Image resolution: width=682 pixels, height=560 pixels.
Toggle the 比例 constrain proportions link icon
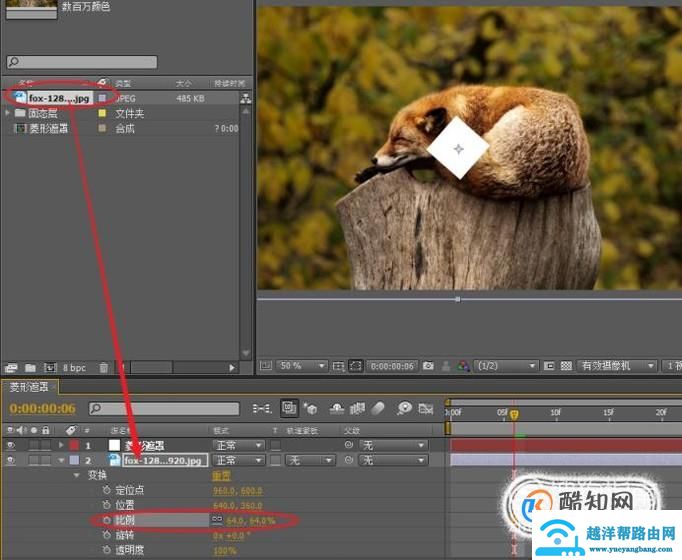[217, 519]
